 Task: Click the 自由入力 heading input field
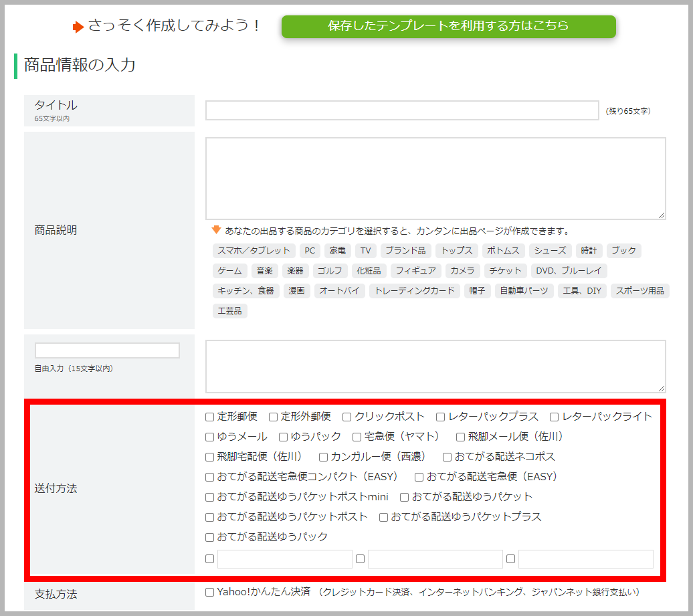point(108,350)
